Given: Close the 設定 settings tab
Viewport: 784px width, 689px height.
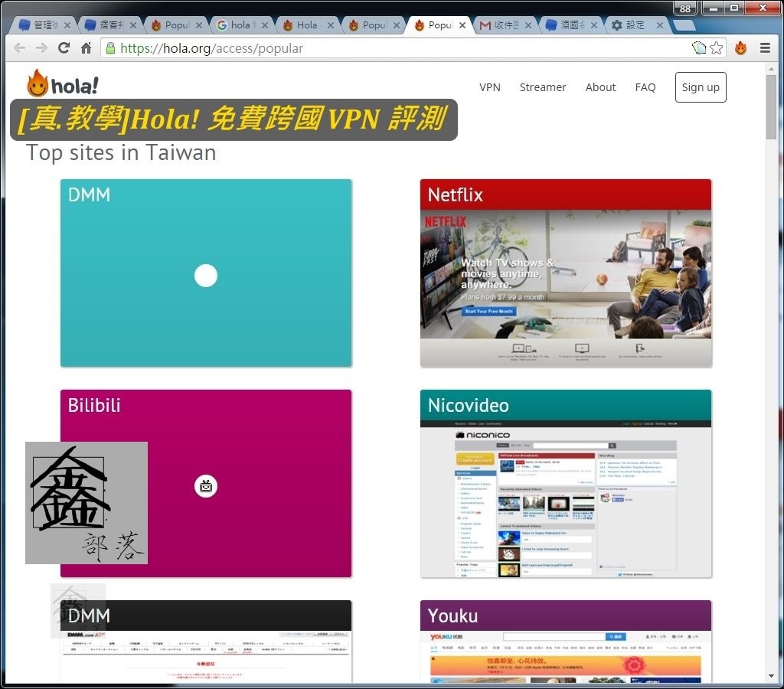Looking at the screenshot, I should pyautogui.click(x=660, y=25).
